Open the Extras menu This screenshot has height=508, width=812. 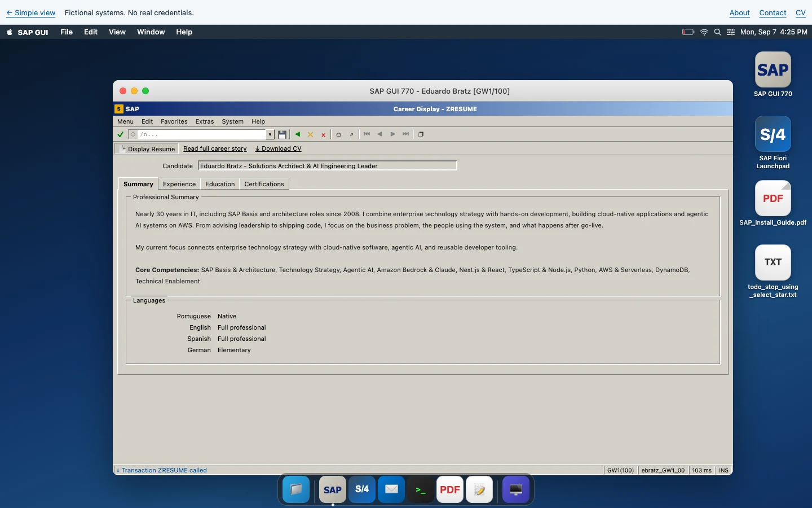pyautogui.click(x=205, y=121)
